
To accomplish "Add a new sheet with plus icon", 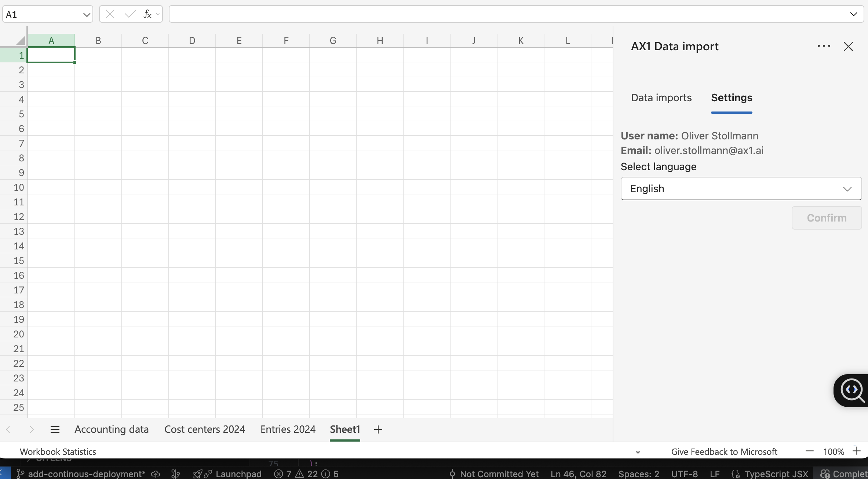I will tap(378, 429).
